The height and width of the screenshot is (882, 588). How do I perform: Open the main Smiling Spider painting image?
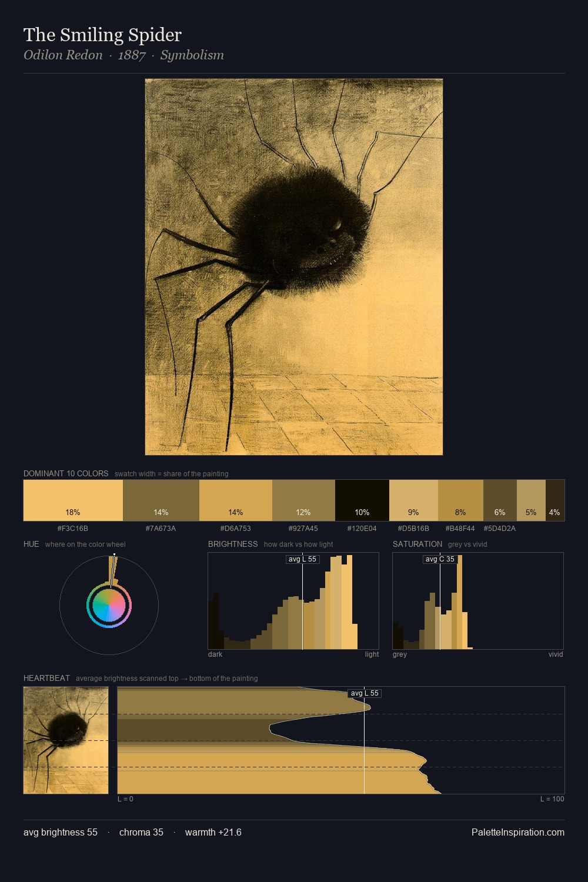click(294, 267)
